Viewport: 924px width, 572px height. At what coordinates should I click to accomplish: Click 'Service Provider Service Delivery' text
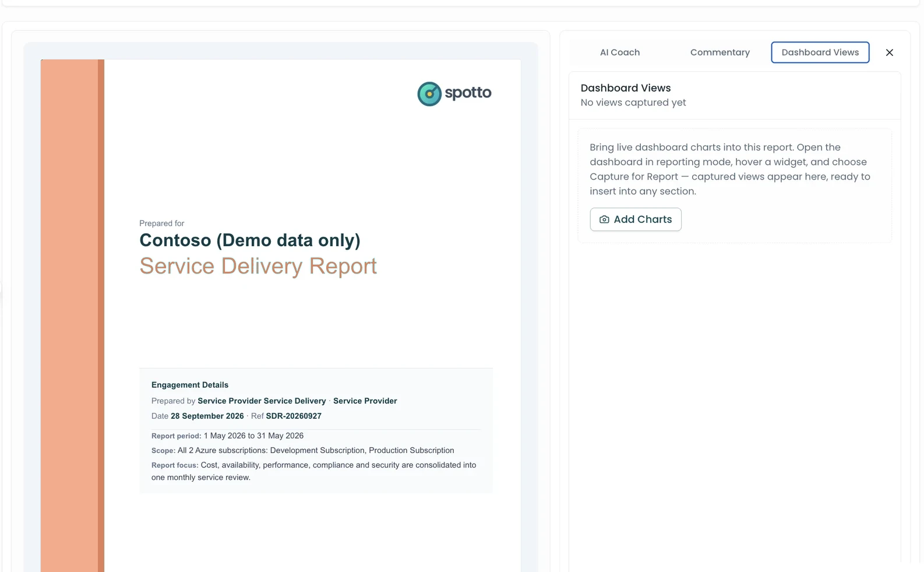point(262,401)
